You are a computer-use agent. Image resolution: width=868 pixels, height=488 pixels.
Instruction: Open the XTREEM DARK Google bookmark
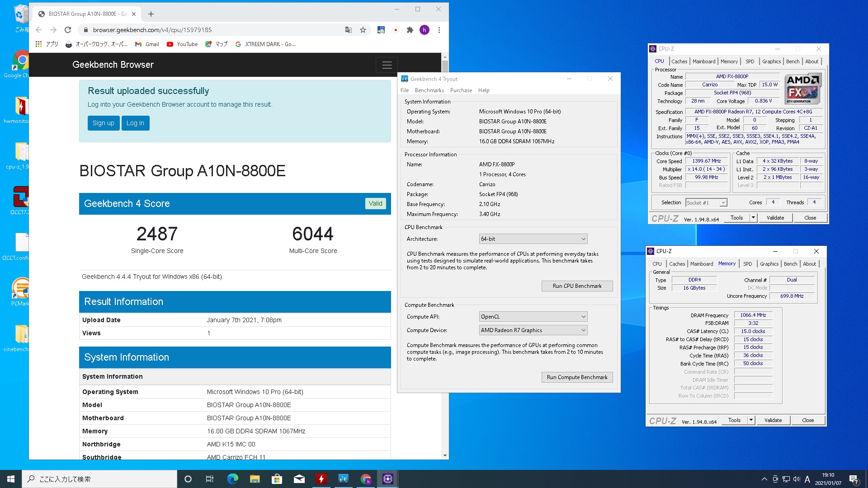[x=265, y=44]
